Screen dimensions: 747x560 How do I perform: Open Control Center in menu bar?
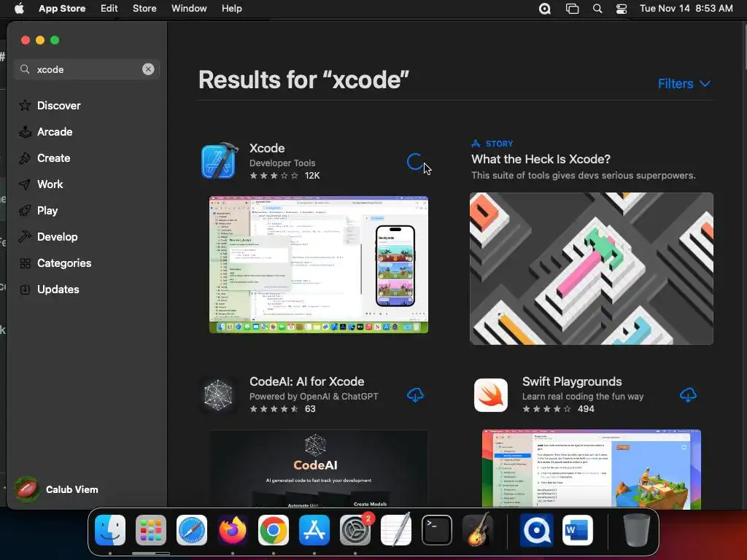622,9
